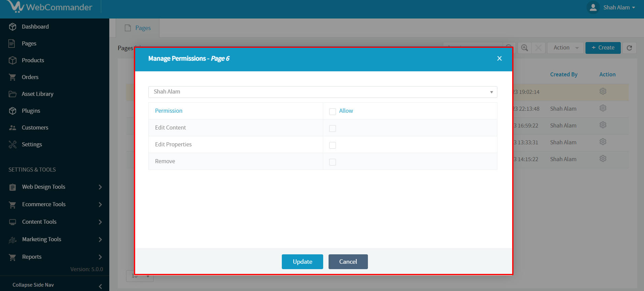
Task: Toggle the Allow all checkbox
Action: tap(333, 111)
